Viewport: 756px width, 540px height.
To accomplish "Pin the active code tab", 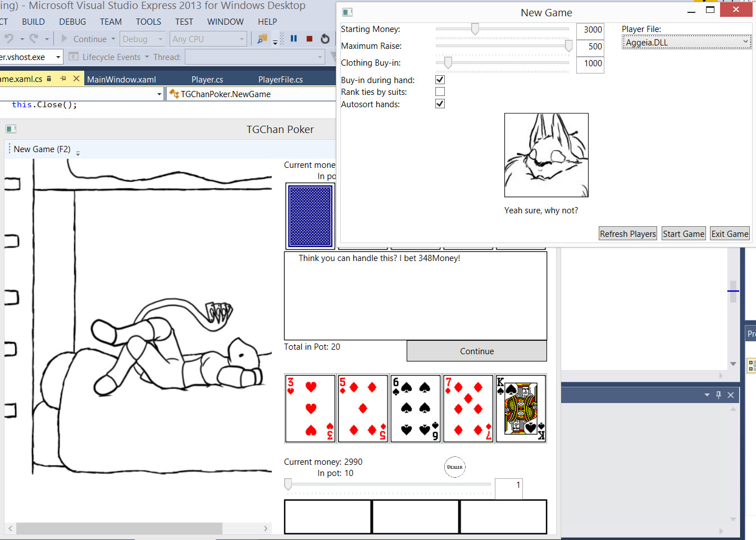I will pos(63,79).
